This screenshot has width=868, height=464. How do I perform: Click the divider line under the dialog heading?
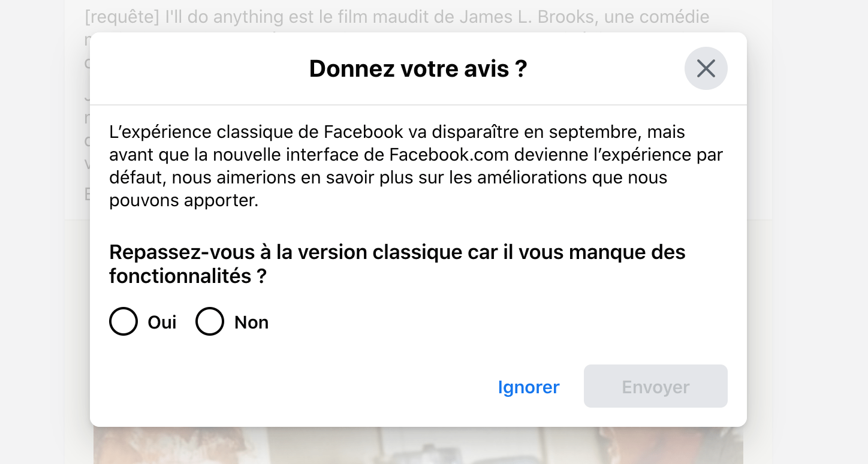[418, 105]
